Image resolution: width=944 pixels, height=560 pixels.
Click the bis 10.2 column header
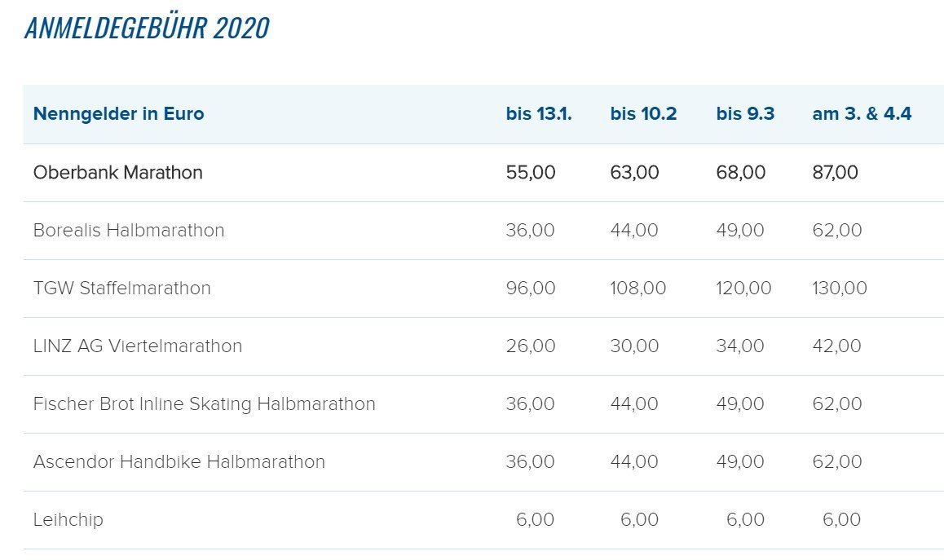pos(643,114)
